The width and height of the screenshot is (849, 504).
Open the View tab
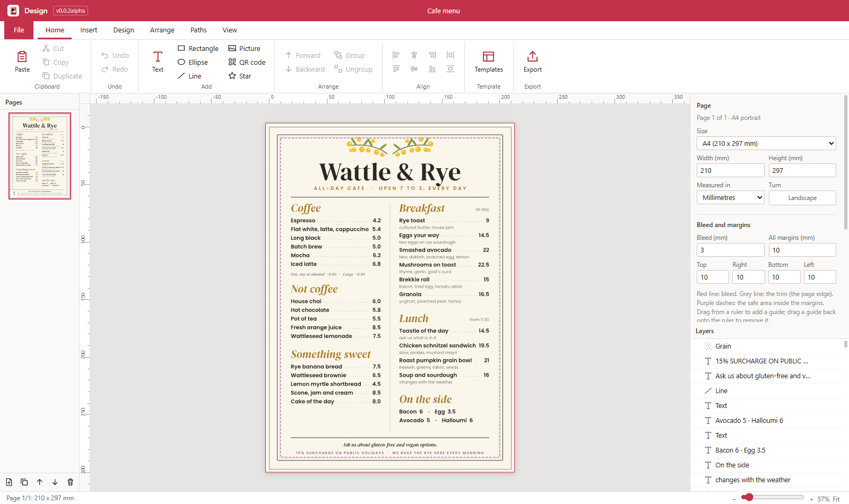point(230,30)
